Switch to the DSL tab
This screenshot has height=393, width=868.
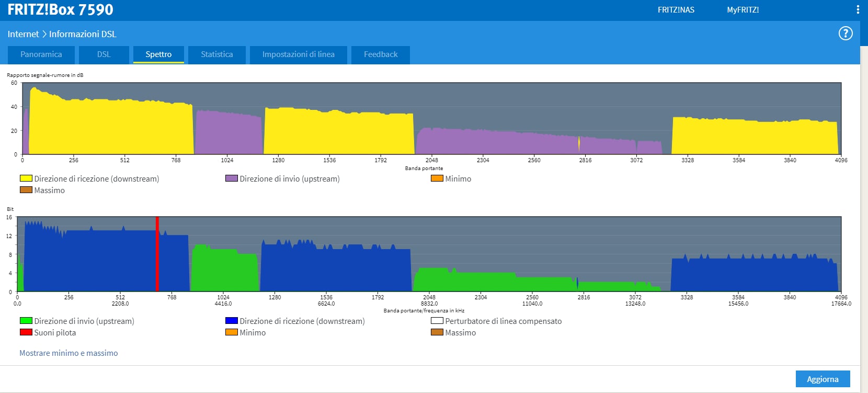click(x=104, y=54)
